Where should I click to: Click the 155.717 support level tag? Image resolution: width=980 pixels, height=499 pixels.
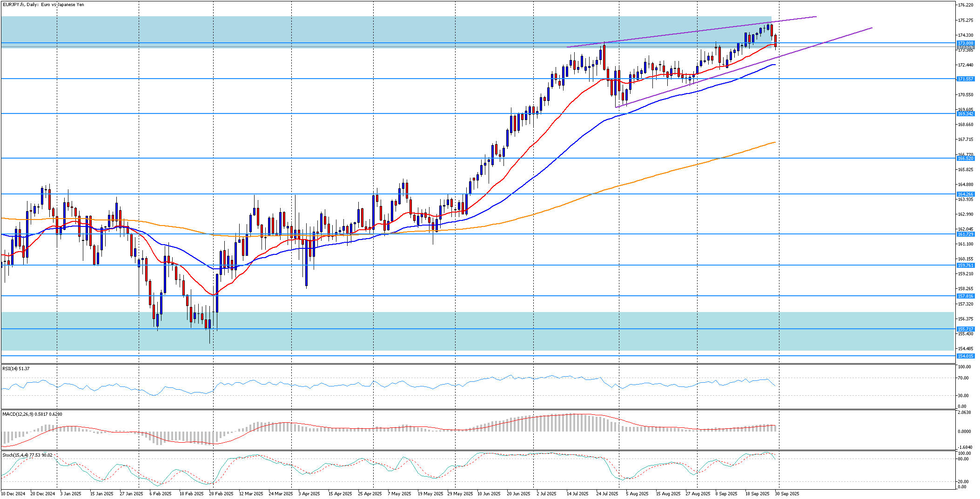click(x=965, y=329)
